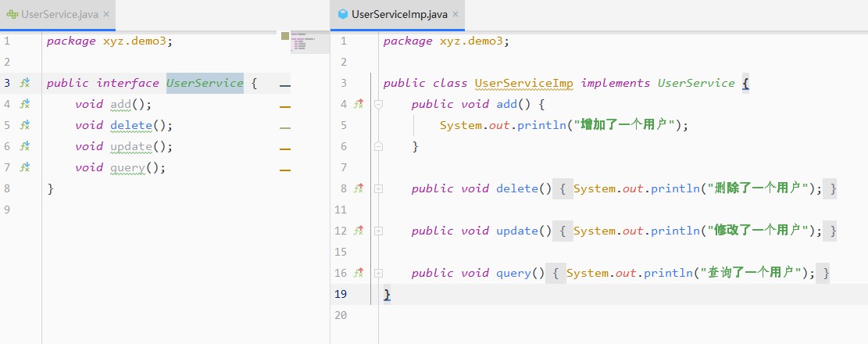Click the update method name in UserServiceImp

[x=517, y=231]
